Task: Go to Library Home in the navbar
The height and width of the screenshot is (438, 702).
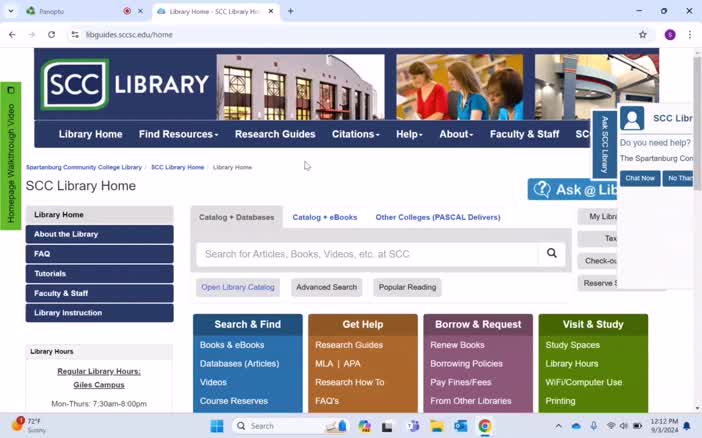Action: pos(90,134)
